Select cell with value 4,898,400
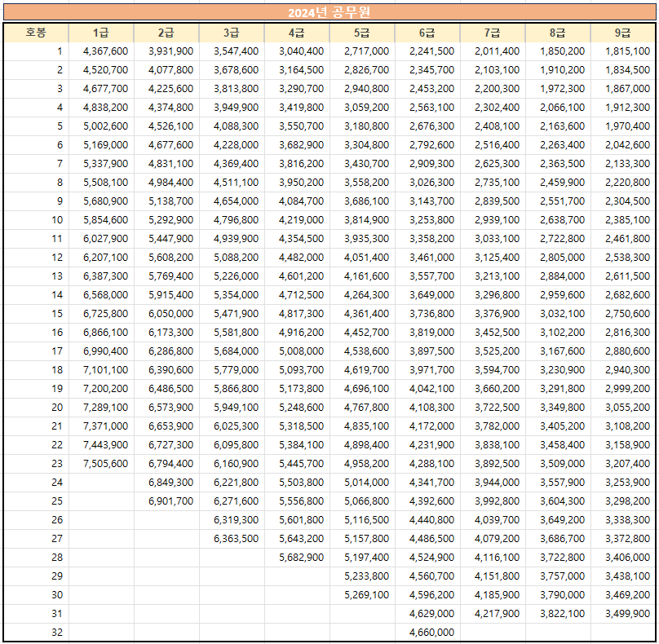 (362, 445)
